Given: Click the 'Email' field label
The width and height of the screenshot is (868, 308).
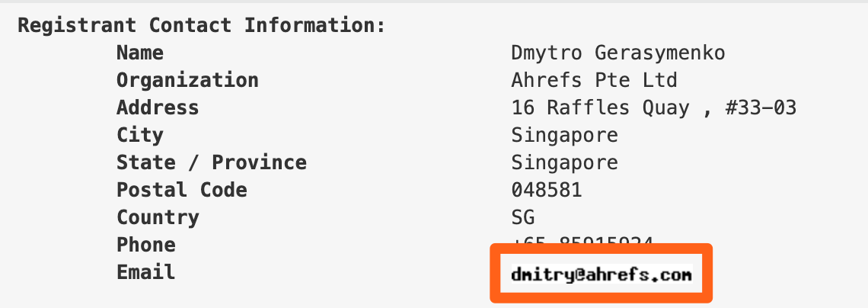Looking at the screenshot, I should click(146, 272).
